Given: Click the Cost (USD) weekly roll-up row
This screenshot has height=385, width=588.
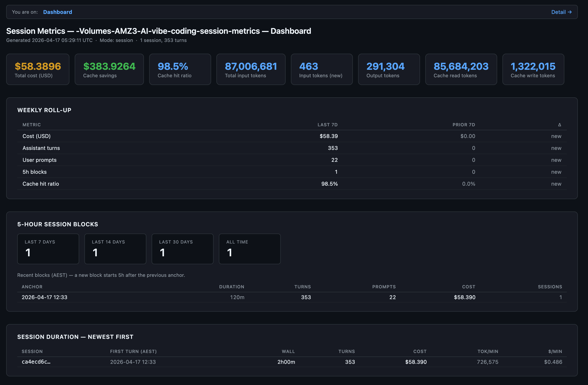Looking at the screenshot, I should tap(36, 136).
